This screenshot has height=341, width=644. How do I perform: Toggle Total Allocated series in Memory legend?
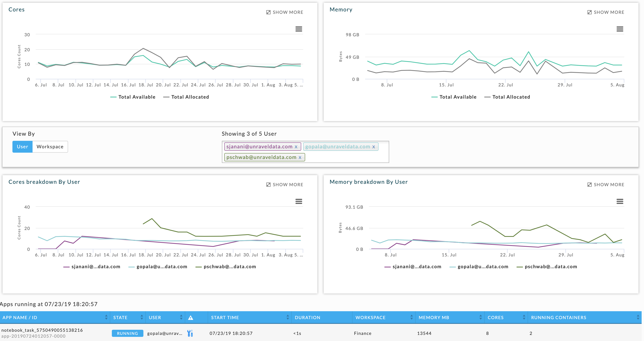pyautogui.click(x=507, y=97)
